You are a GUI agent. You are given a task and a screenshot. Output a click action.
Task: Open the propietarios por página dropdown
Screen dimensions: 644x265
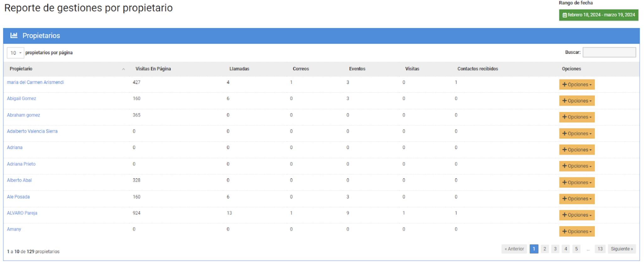point(15,53)
